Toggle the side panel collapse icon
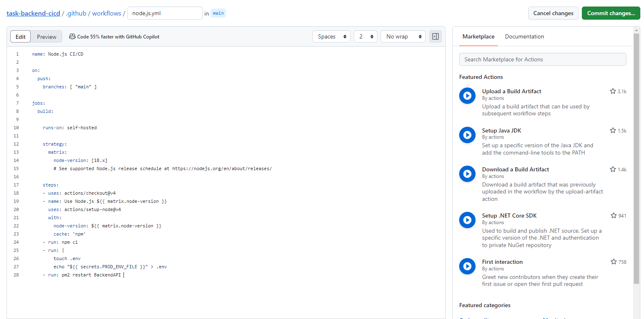This screenshot has width=644, height=319. tap(435, 36)
